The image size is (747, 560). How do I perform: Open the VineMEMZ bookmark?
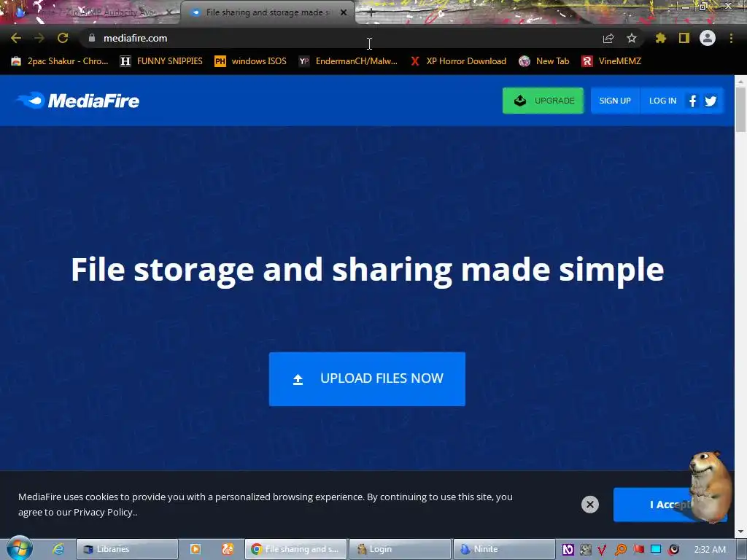click(x=611, y=61)
